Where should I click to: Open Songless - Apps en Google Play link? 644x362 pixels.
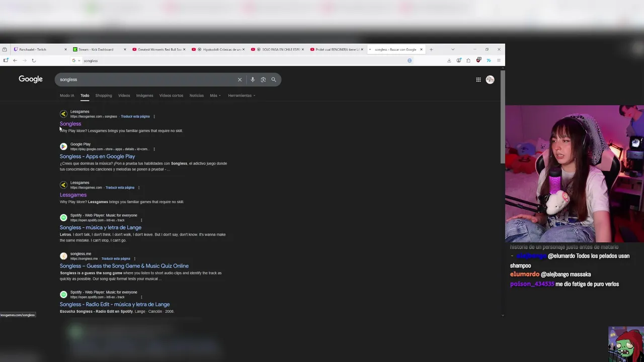tap(97, 156)
